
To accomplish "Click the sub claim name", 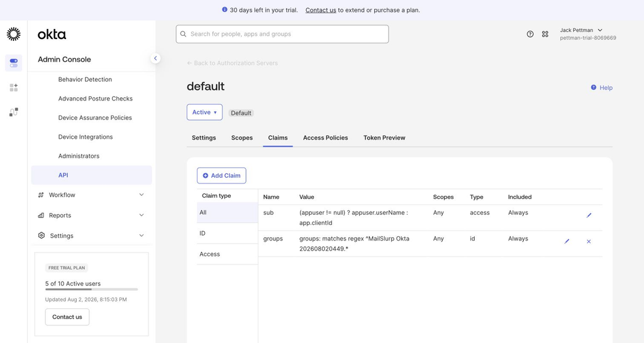I will [x=268, y=212].
